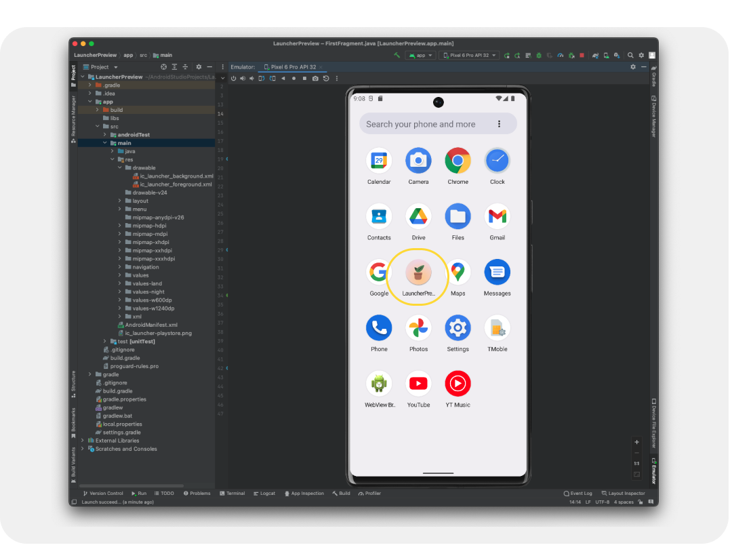
Task: Click the Debug app bug icon
Action: click(539, 55)
